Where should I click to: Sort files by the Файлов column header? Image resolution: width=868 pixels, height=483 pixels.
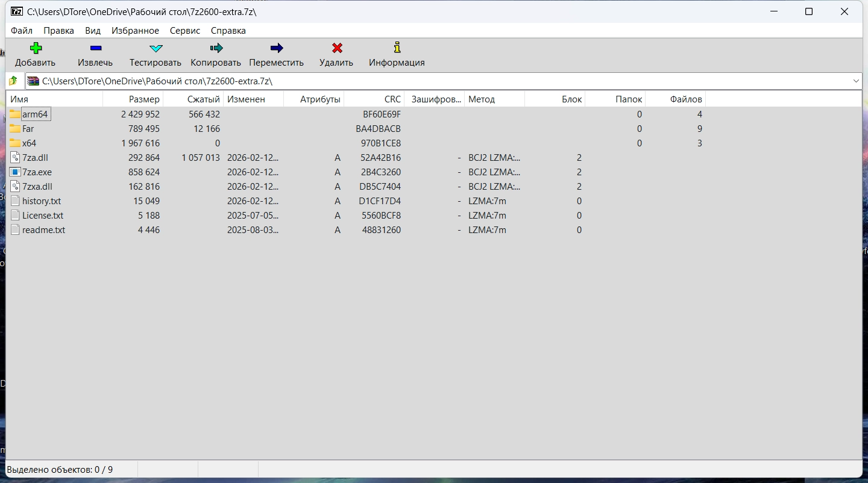(675, 99)
